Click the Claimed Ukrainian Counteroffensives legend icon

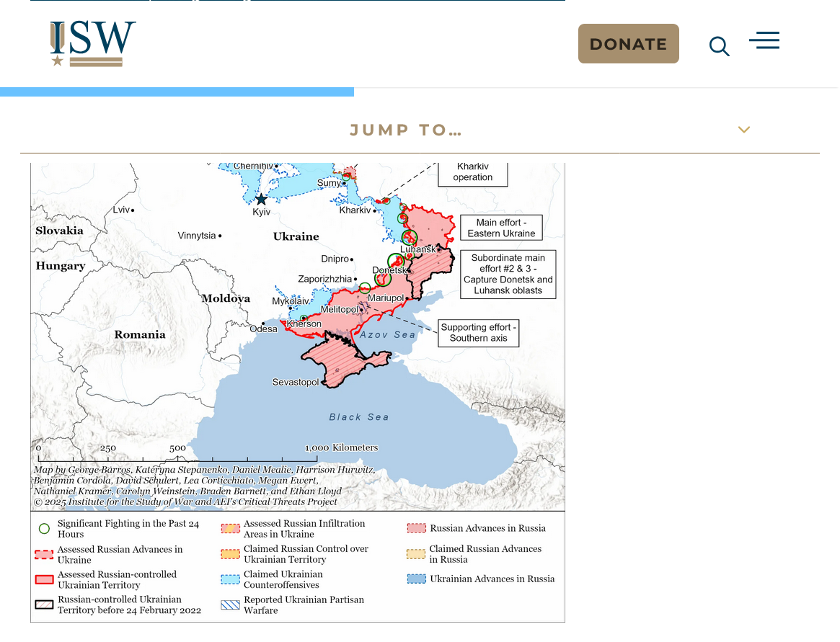coord(230,580)
